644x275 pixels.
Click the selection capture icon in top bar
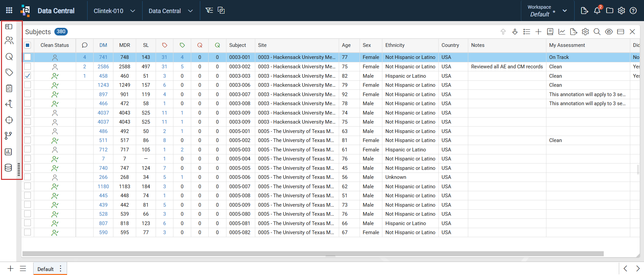pos(221,10)
